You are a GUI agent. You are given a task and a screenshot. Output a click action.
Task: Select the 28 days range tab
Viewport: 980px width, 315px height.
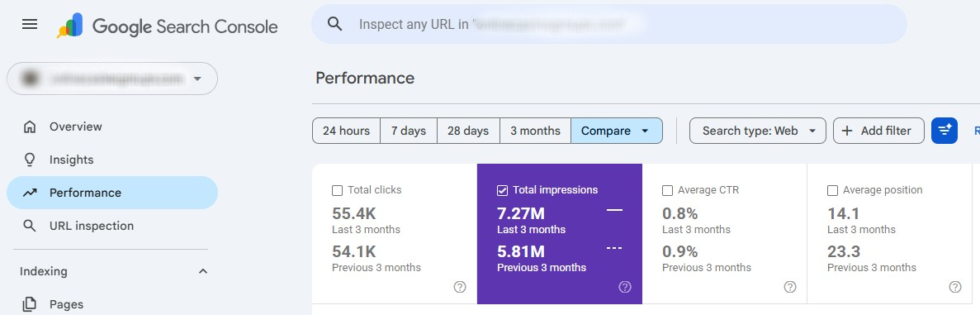pyautogui.click(x=468, y=131)
